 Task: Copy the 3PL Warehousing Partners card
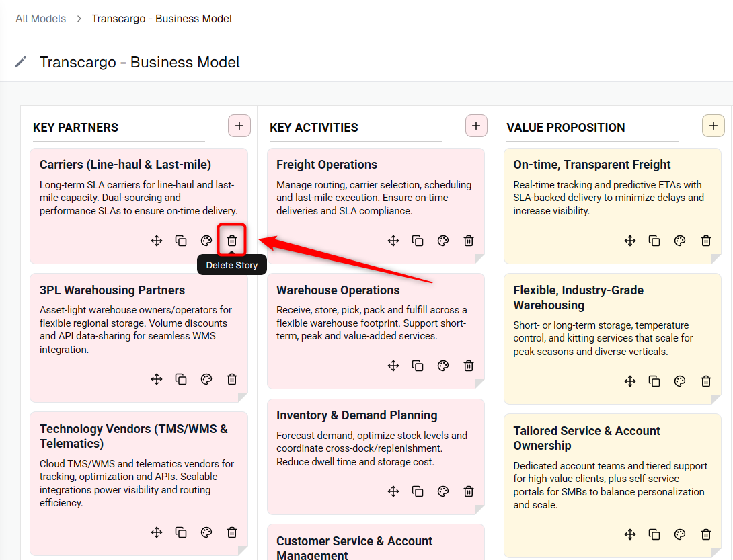pyautogui.click(x=181, y=379)
